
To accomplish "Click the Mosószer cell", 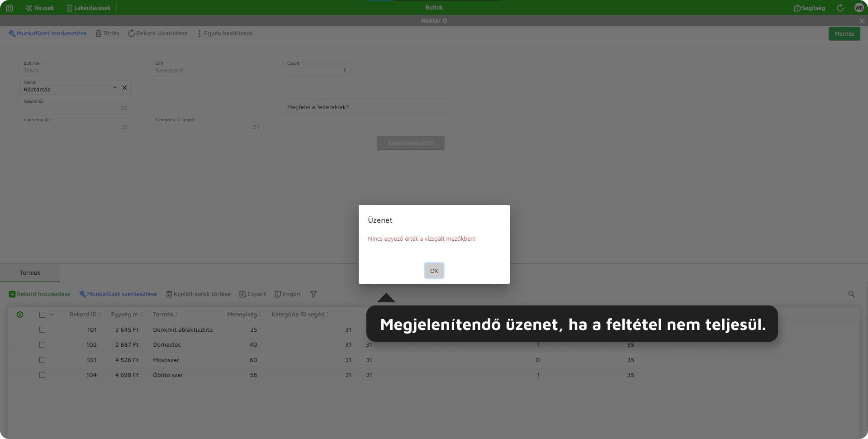I will tap(166, 360).
